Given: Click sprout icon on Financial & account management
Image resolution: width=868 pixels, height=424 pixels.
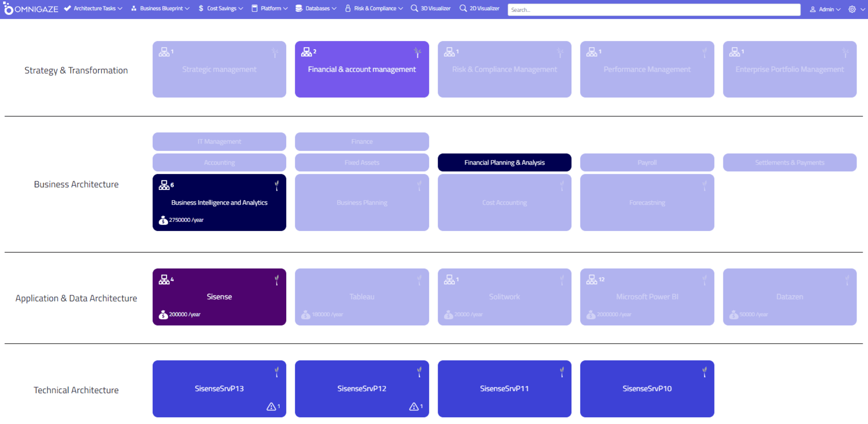Looking at the screenshot, I should [418, 53].
